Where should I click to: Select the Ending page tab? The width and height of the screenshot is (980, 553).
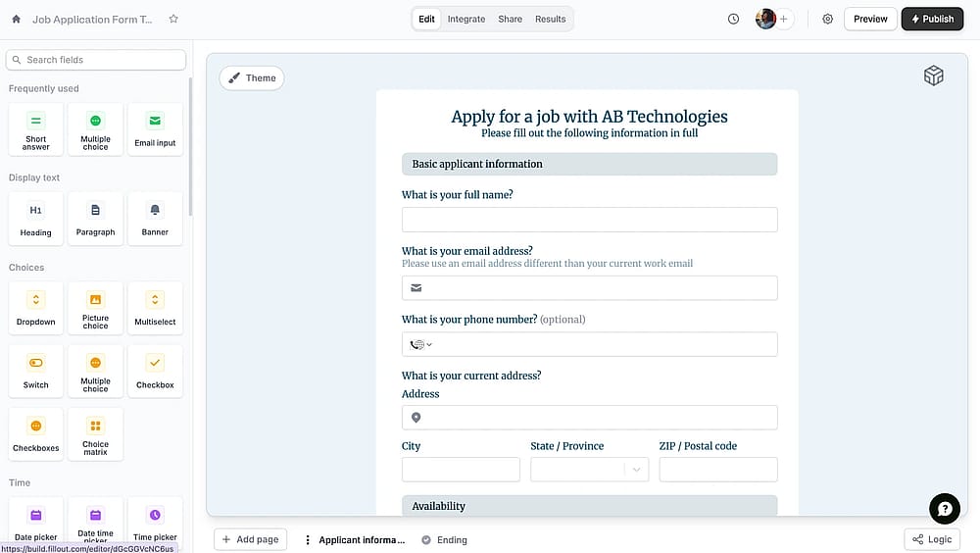[x=444, y=540]
